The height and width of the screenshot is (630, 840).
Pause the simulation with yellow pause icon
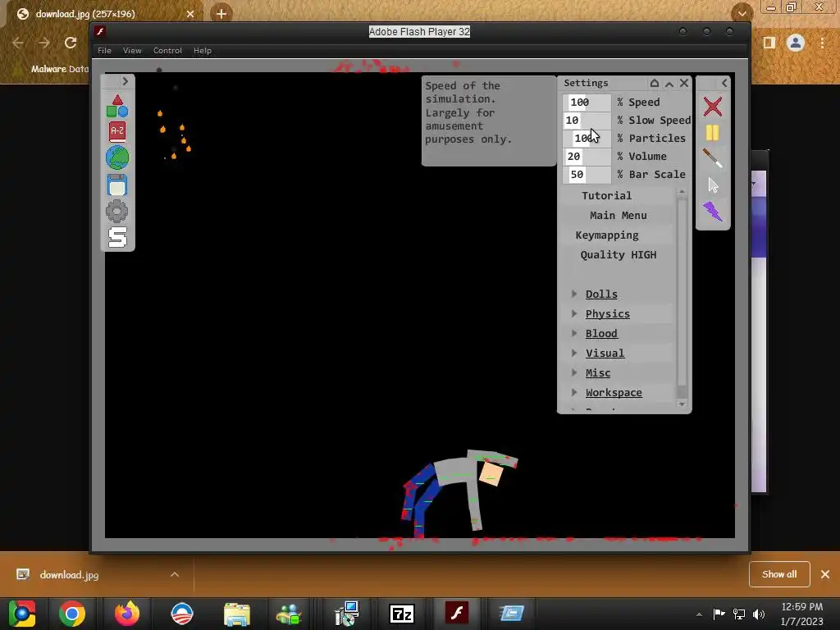click(x=713, y=132)
